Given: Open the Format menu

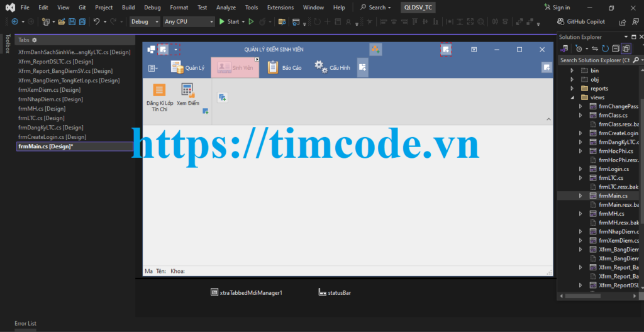Looking at the screenshot, I should [x=179, y=8].
